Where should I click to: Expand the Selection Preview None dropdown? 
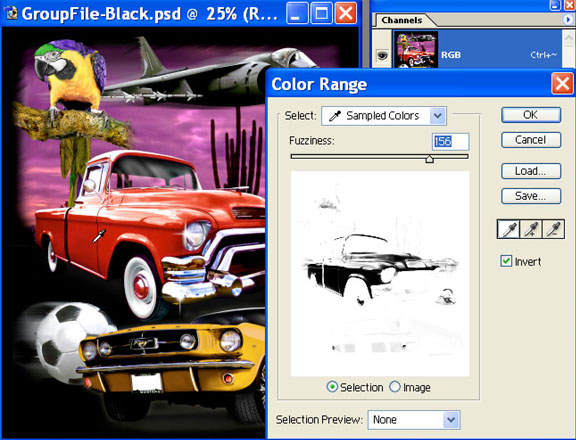click(x=414, y=419)
